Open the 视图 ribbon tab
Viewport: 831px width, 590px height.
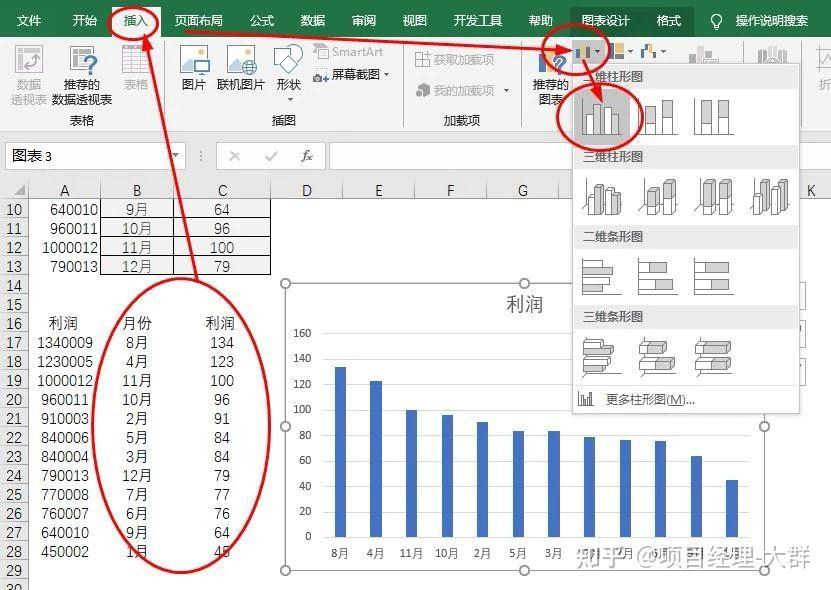414,21
